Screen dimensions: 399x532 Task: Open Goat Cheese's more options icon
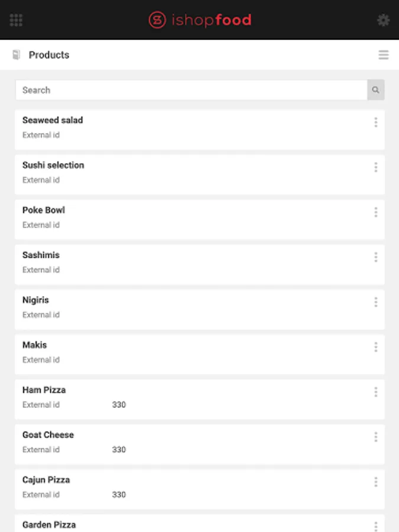pos(375,437)
